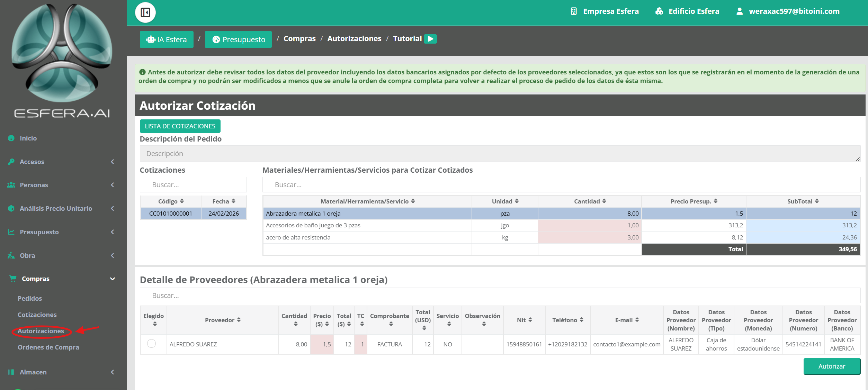Click the Almacen barcode icon
The width and height of the screenshot is (868, 390).
tap(11, 372)
